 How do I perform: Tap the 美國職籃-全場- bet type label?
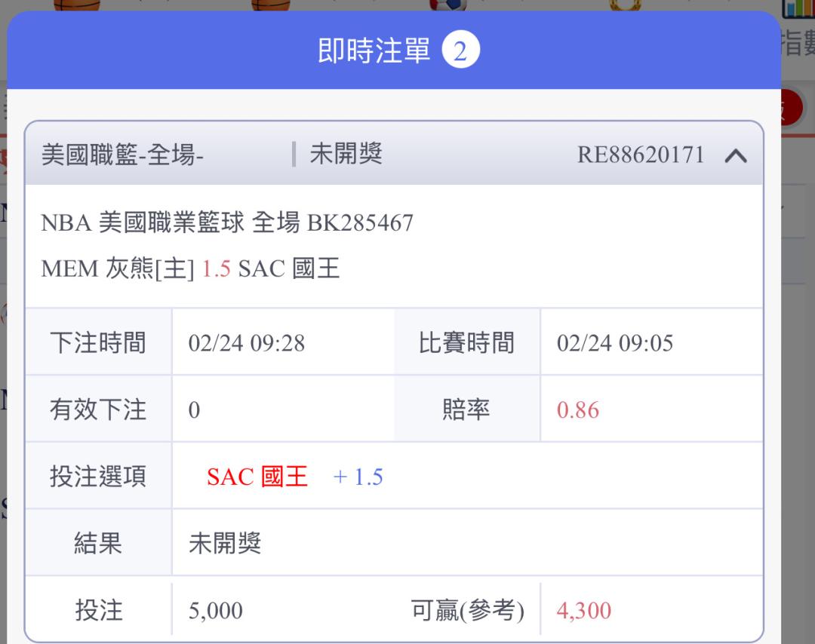click(x=123, y=155)
